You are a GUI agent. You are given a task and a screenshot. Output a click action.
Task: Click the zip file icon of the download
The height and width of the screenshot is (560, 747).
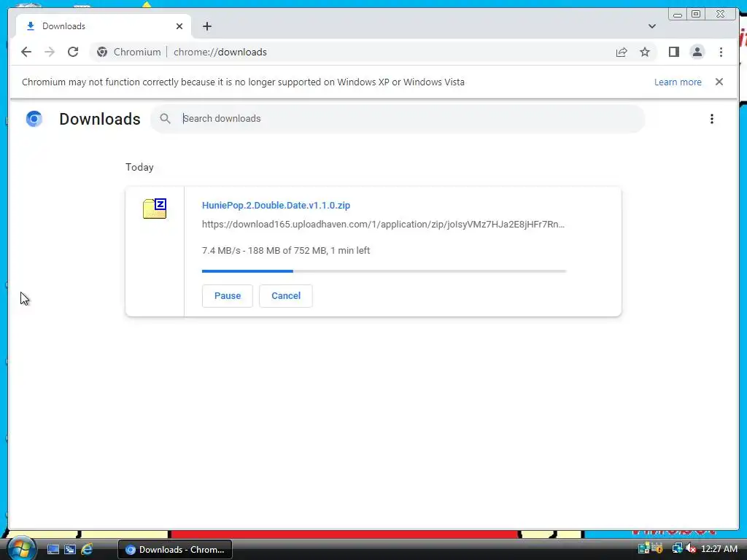click(155, 209)
